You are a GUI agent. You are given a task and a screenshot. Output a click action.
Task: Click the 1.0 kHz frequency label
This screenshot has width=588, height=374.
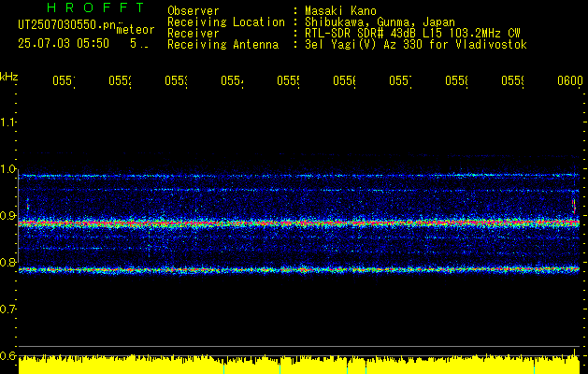tap(7, 169)
